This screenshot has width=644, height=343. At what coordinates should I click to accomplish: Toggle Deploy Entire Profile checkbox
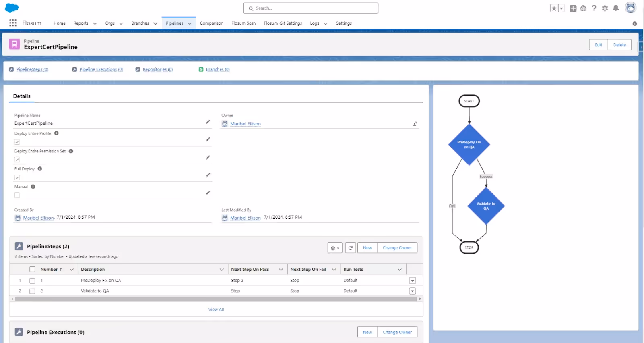pyautogui.click(x=17, y=142)
